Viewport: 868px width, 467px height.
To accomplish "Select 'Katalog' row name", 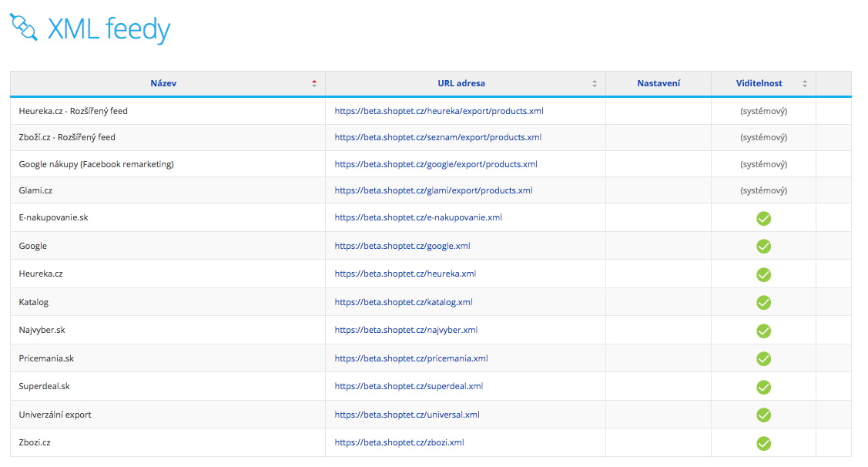I will 33,302.
